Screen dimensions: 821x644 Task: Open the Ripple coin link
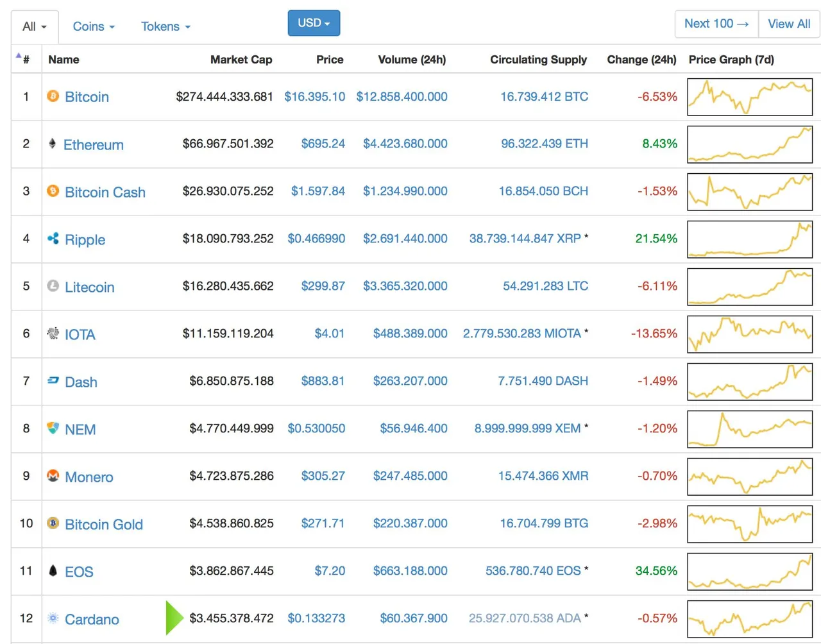pyautogui.click(x=85, y=240)
